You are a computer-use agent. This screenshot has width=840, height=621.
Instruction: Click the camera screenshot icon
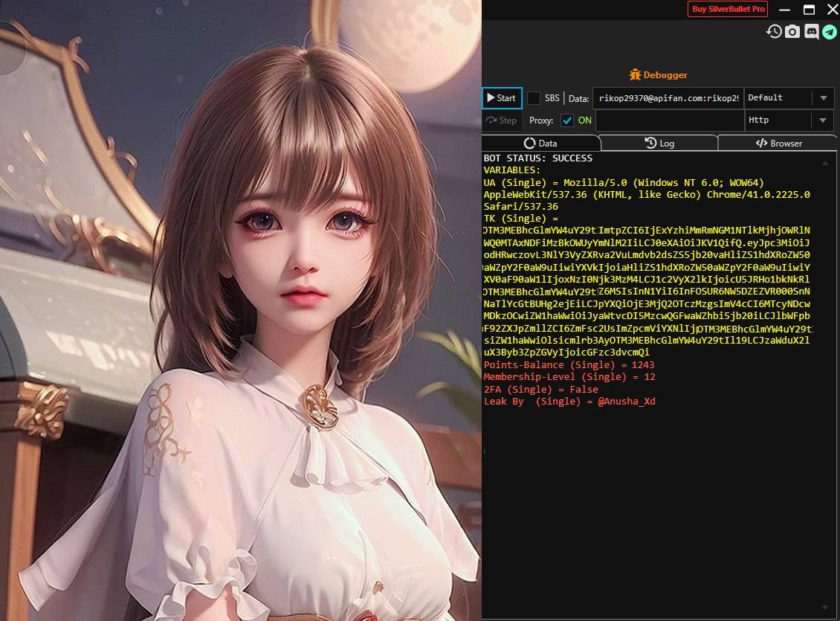792,32
